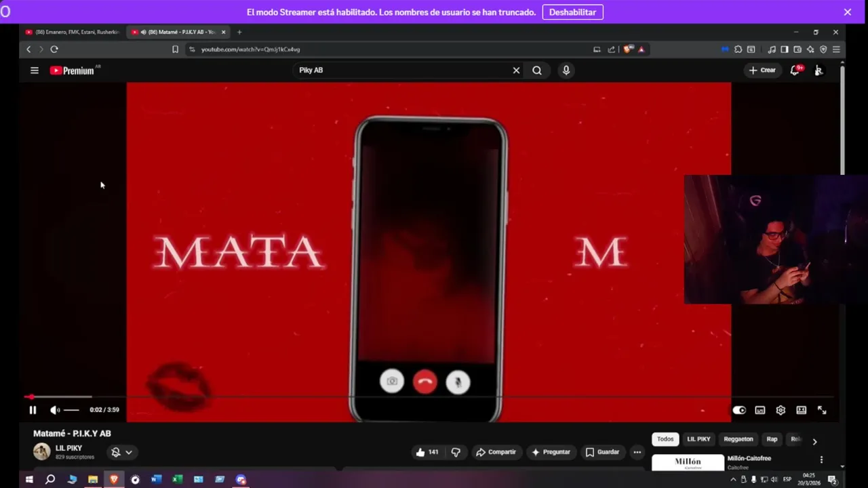This screenshot has height=488, width=868.
Task: Like the video with 141 likes
Action: click(x=427, y=452)
